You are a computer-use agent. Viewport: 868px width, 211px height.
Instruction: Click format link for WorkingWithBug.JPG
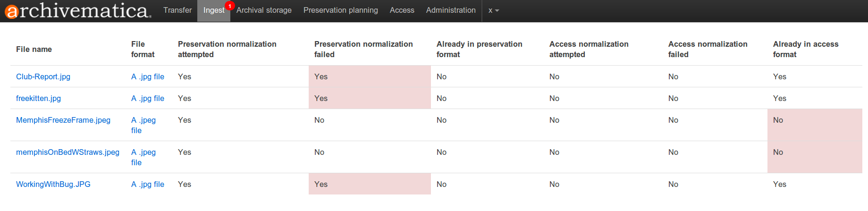[148, 184]
